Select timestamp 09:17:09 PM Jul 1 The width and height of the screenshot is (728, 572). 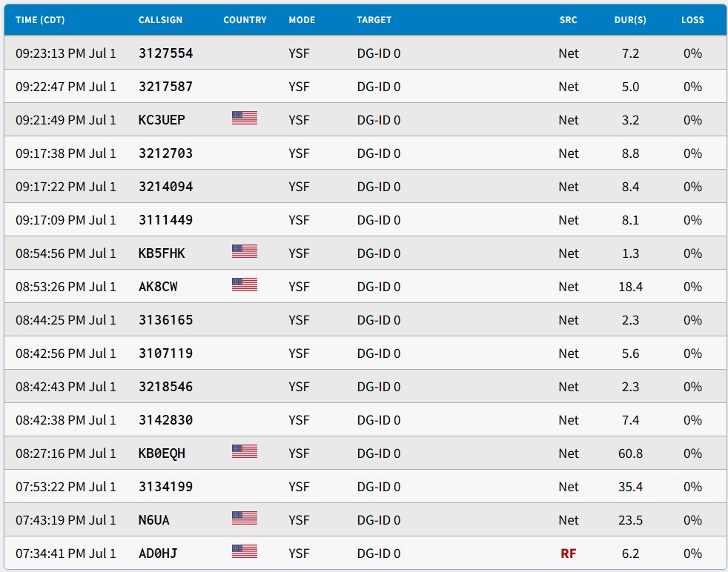65,220
